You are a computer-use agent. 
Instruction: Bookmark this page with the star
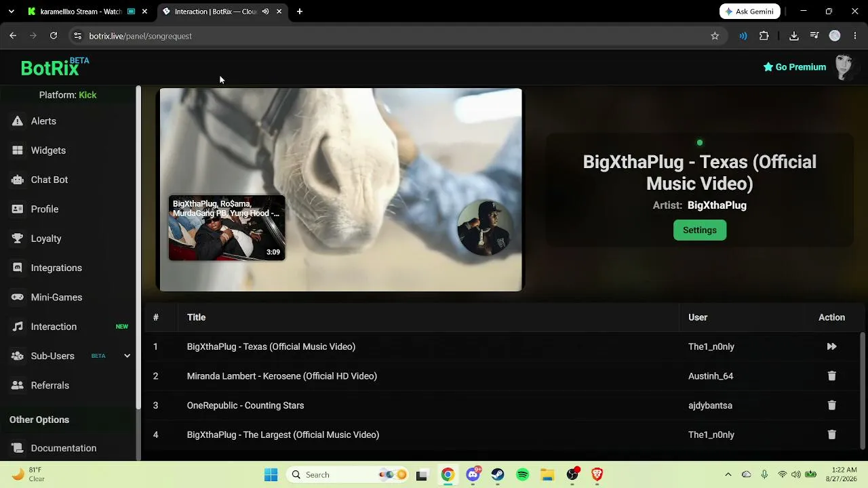(x=715, y=36)
